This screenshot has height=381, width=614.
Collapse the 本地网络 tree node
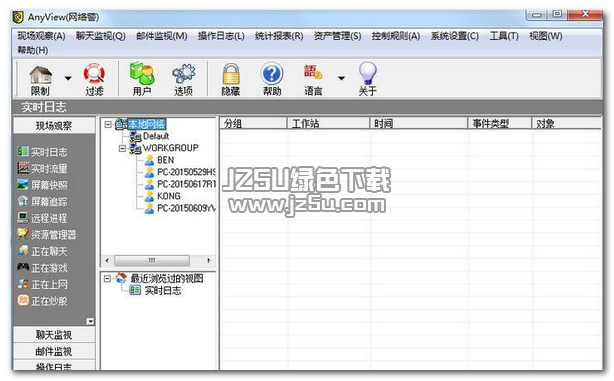click(x=108, y=125)
